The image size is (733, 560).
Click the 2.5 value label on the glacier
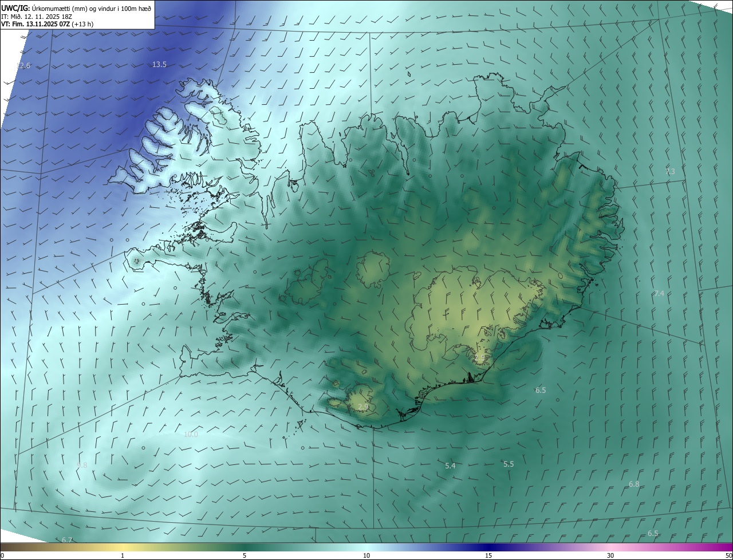coord(480,358)
